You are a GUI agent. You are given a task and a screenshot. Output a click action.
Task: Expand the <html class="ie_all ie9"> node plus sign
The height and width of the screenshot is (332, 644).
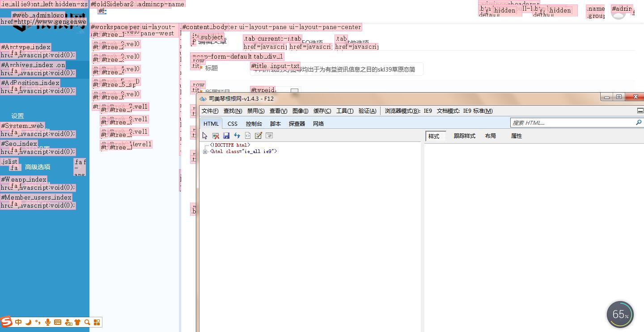pos(205,152)
